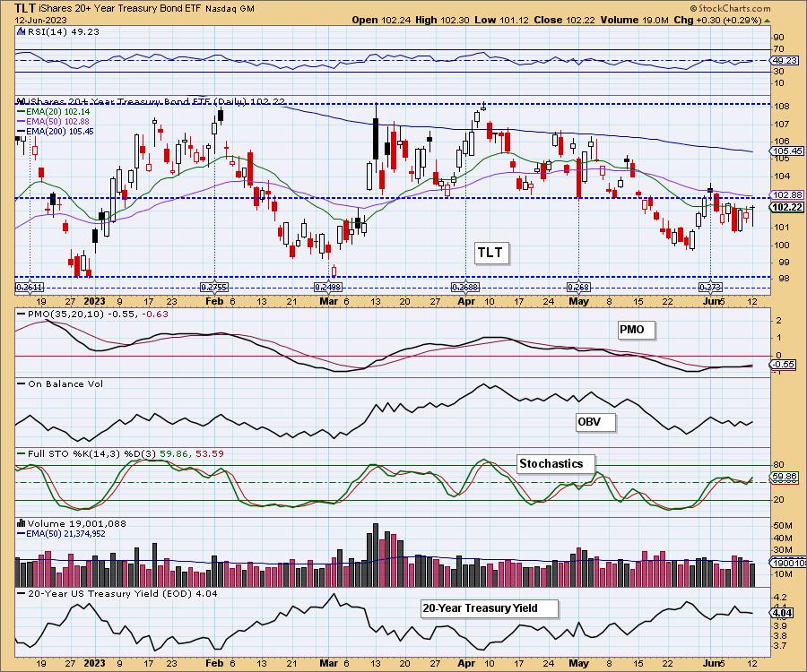This screenshot has height=672, width=807.
Task: Click the volume bars icon beside Volume label
Action: click(22, 523)
